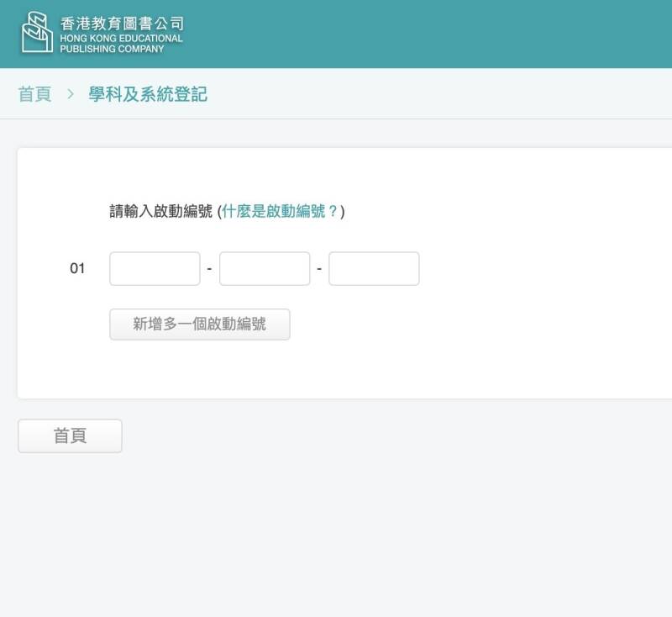The width and height of the screenshot is (672, 617).
Task: Click the breadcrumb bar background
Action: [428, 93]
